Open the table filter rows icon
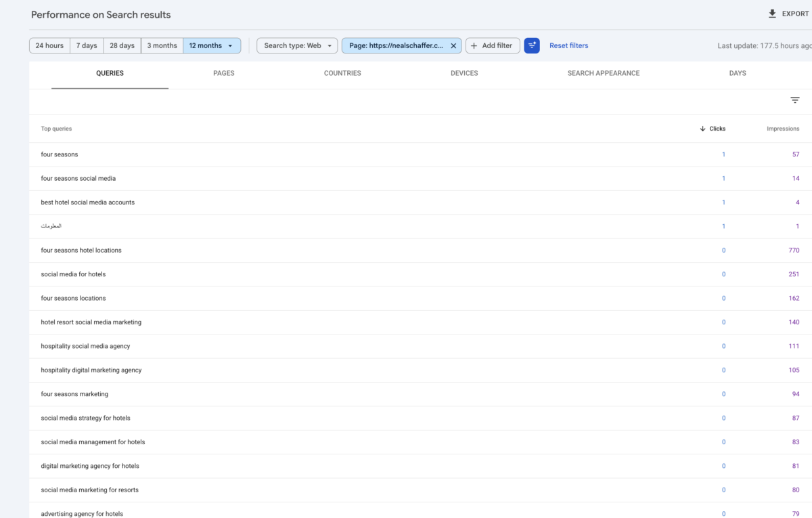Image resolution: width=812 pixels, height=518 pixels. pos(795,100)
